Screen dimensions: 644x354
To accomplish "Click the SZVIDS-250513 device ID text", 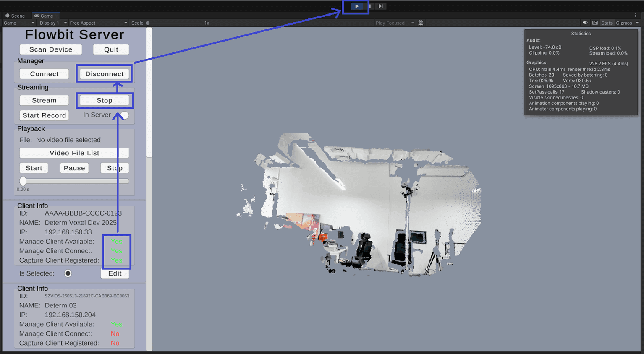I will [x=87, y=296].
